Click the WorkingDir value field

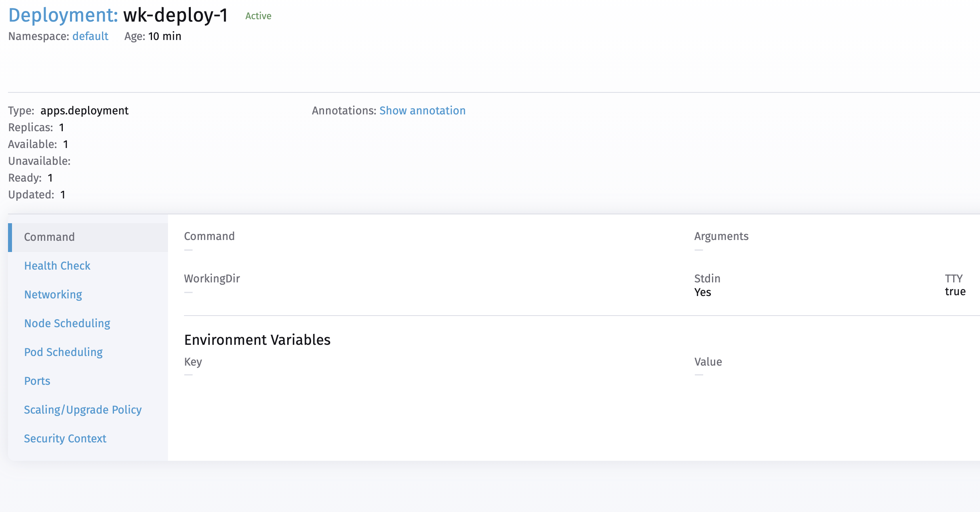click(x=188, y=292)
